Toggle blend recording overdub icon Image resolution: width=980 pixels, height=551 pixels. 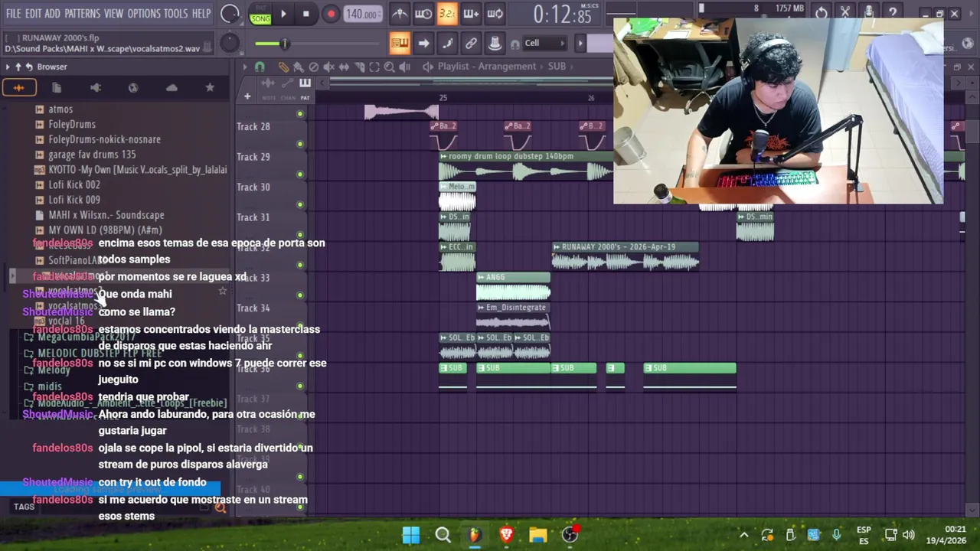471,14
